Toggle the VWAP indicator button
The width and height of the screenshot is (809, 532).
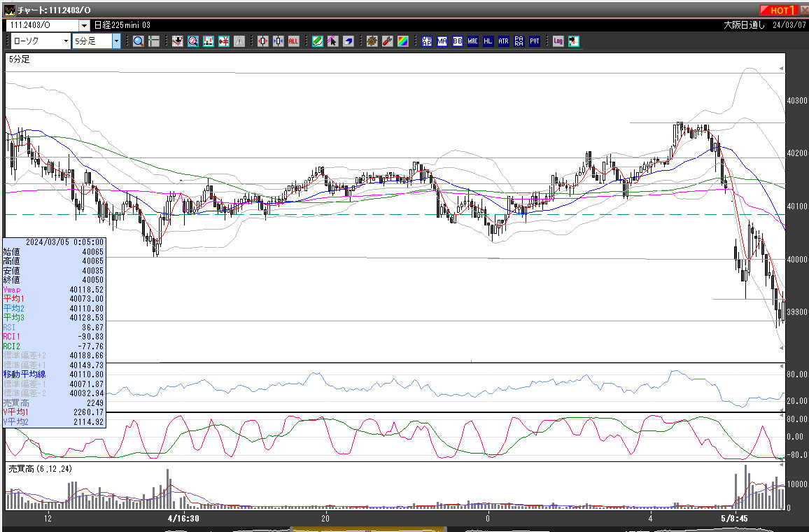click(x=427, y=41)
